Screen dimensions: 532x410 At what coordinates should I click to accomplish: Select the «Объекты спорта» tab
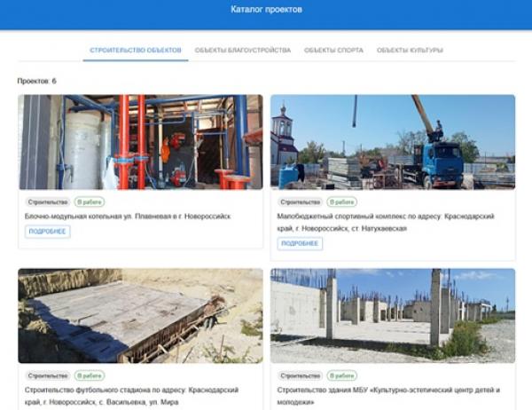[333, 51]
